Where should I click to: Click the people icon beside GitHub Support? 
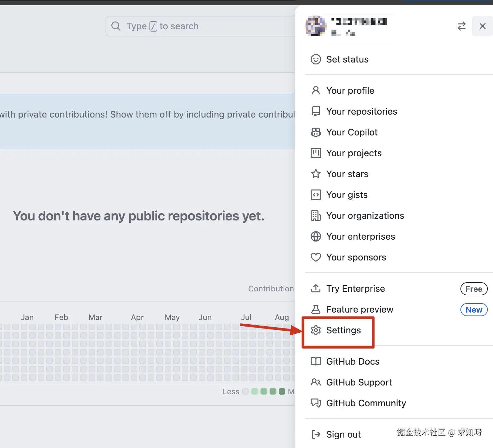click(x=316, y=382)
